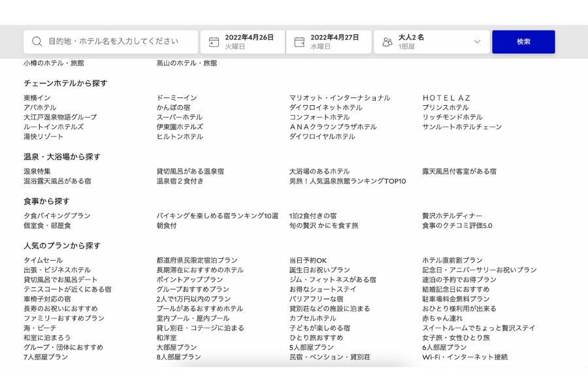This screenshot has height=392, width=588.
Task: Select 2人で1万円以内のプラン link
Action: (193, 299)
